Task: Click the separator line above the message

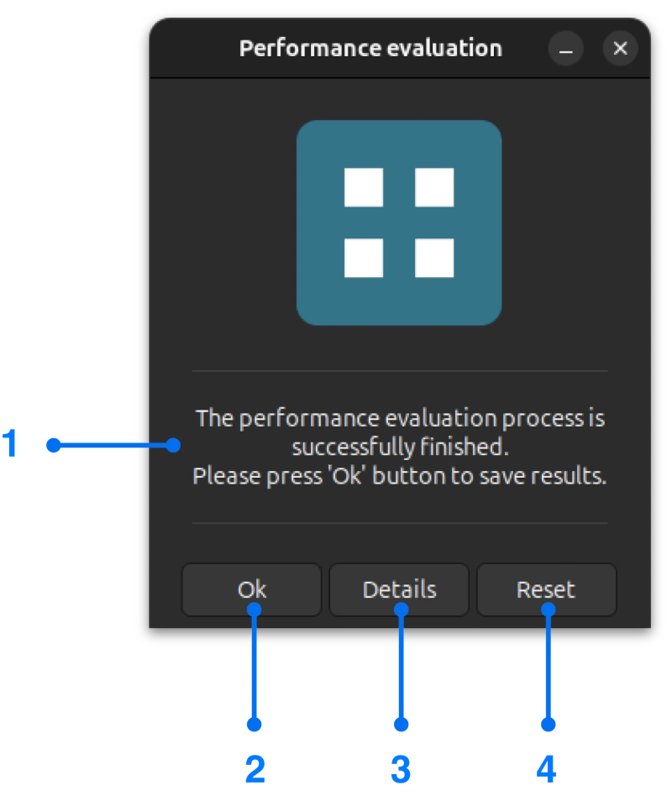Action: coord(400,372)
